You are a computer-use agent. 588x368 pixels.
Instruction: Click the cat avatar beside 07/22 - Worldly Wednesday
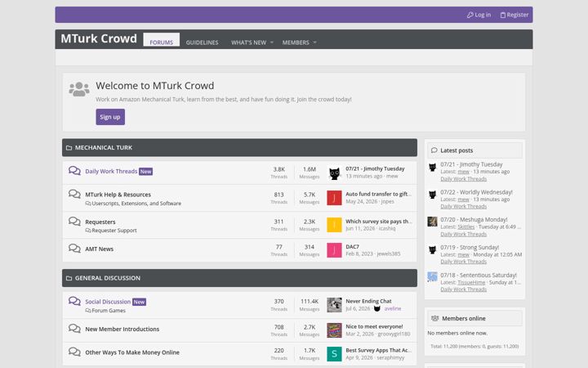click(432, 195)
